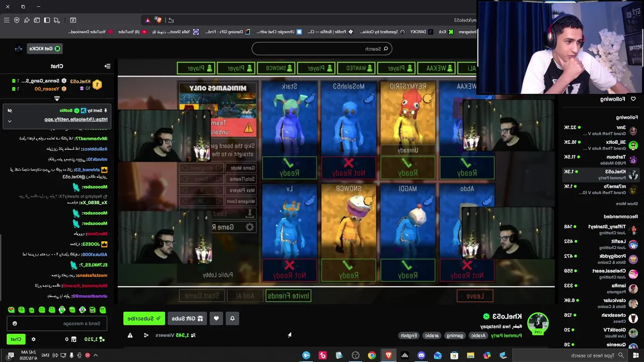
Task: Open the Brave sidebar panel icon
Action: 47,20
